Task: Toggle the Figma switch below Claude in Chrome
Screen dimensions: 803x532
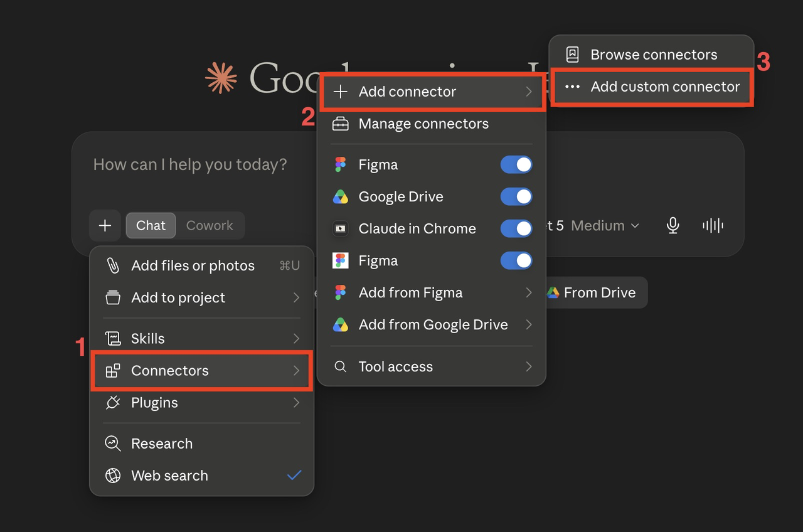Action: click(516, 261)
